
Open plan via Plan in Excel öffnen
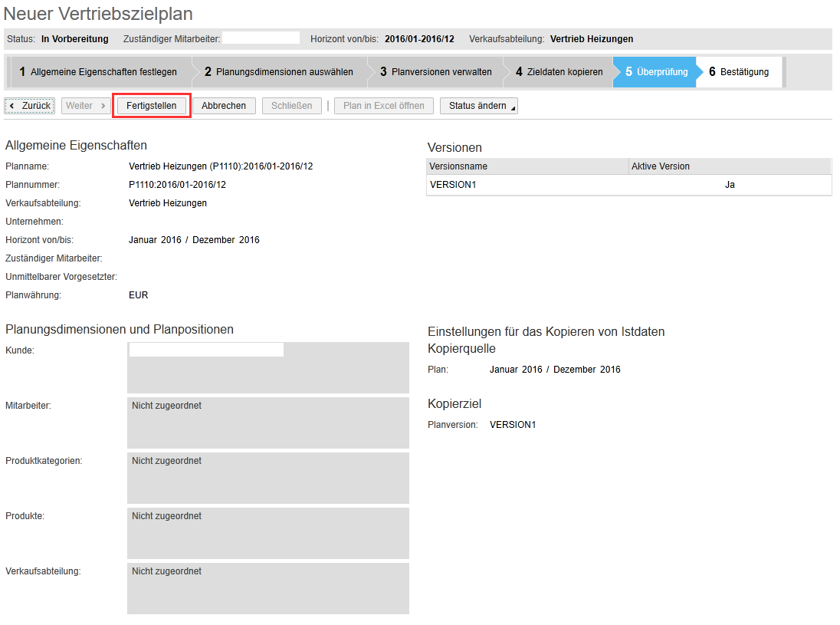[384, 106]
